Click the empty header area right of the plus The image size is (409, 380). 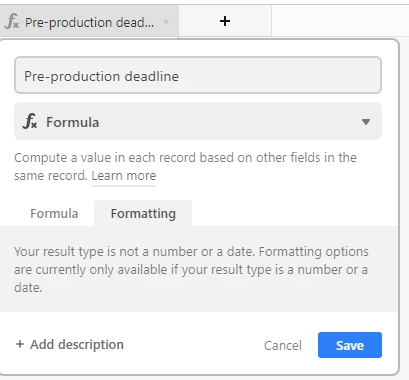click(x=340, y=21)
